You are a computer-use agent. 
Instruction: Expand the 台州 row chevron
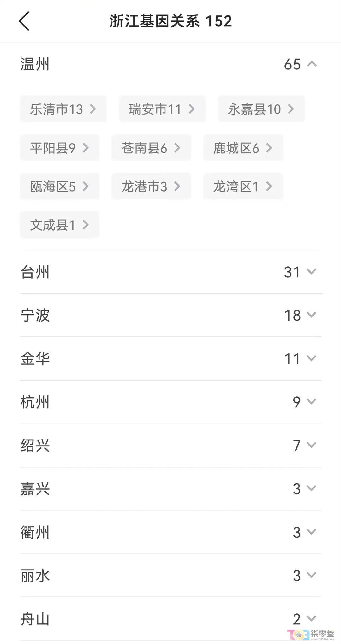coord(312,272)
